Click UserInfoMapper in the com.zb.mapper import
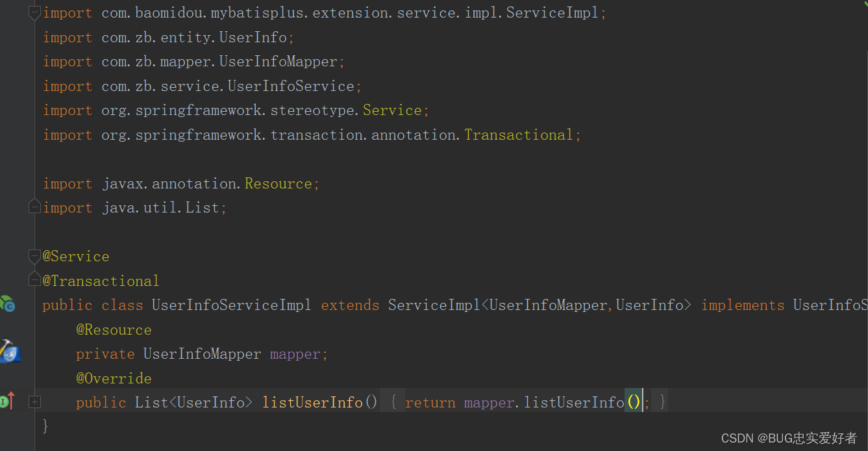The width and height of the screenshot is (868, 451). click(279, 62)
